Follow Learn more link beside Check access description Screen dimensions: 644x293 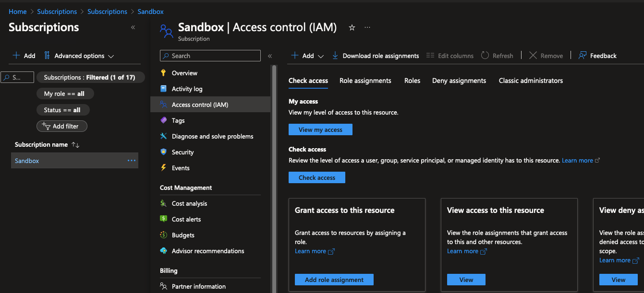(581, 160)
